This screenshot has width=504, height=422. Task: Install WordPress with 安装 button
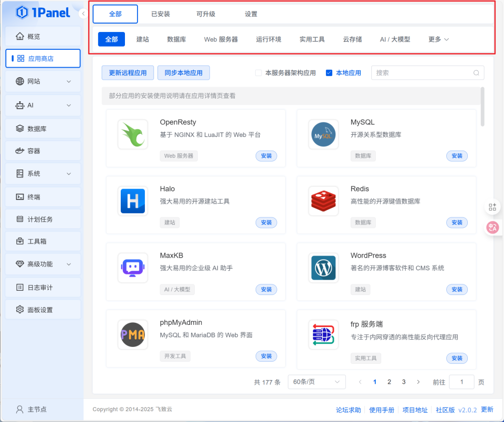[x=457, y=289]
